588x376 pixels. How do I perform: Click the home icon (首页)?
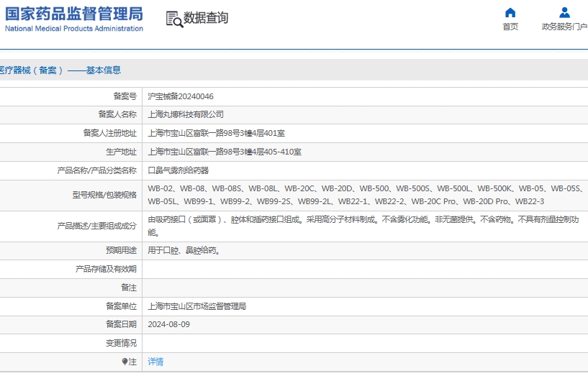click(510, 13)
